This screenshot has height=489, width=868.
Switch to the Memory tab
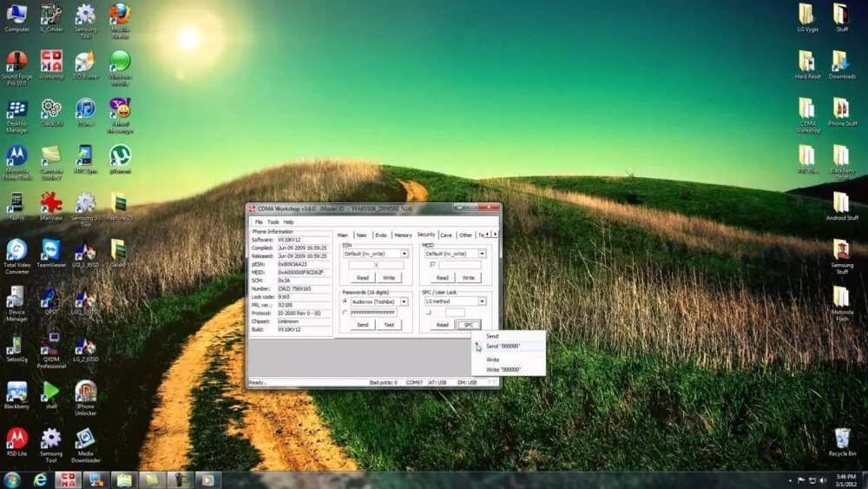(403, 235)
